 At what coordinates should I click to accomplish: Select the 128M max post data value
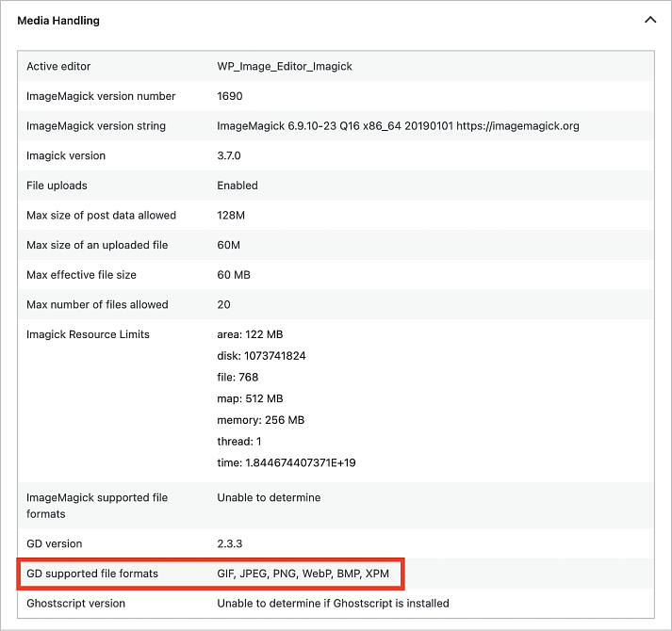pos(231,216)
